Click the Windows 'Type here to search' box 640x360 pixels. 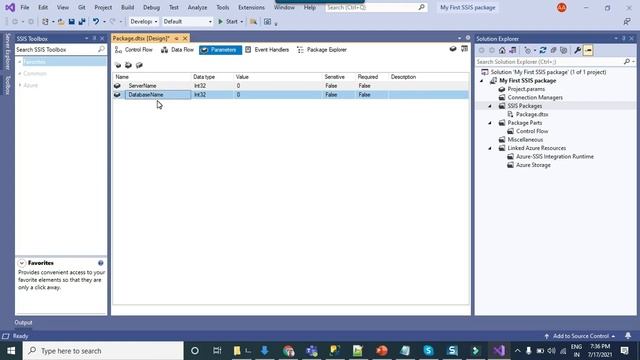pos(103,351)
